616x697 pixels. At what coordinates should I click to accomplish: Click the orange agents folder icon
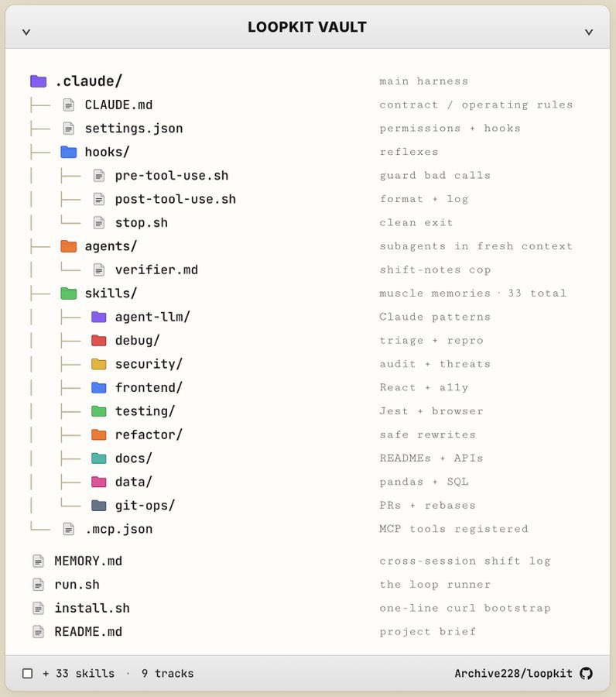68,246
